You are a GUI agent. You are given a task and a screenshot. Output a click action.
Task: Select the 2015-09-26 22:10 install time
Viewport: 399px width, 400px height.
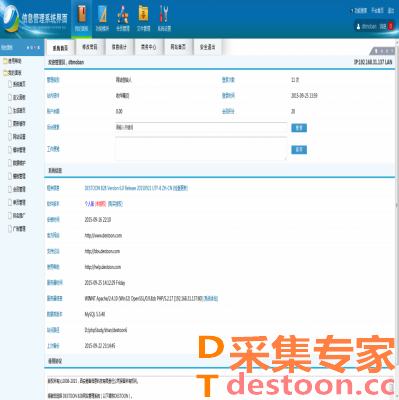98,220
